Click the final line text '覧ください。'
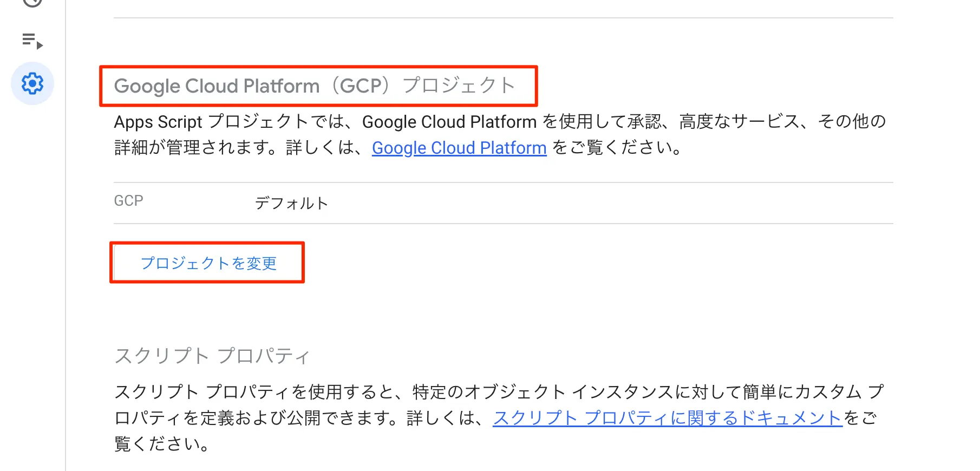The height and width of the screenshot is (471, 980). click(161, 444)
